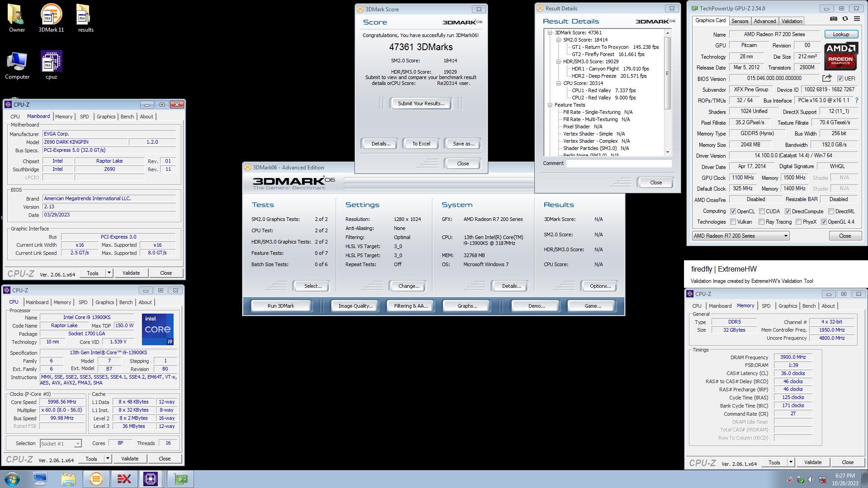Launch the cpuz desktop shortcut
Screen dimensions: 868x488
[x=51, y=66]
